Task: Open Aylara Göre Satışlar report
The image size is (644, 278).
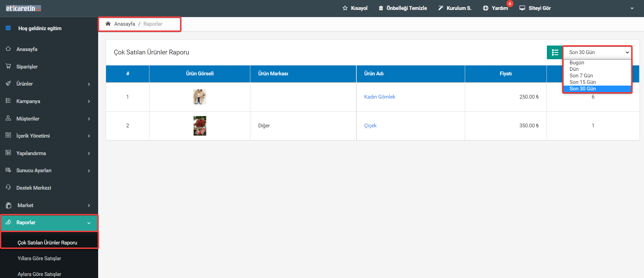Action: click(39, 274)
